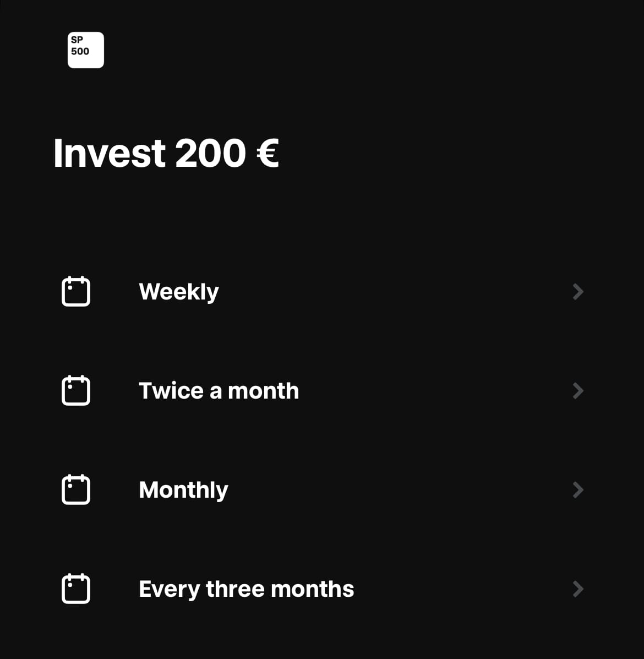Tap the 200 € amount in heading
644x659 pixels.
(x=227, y=153)
